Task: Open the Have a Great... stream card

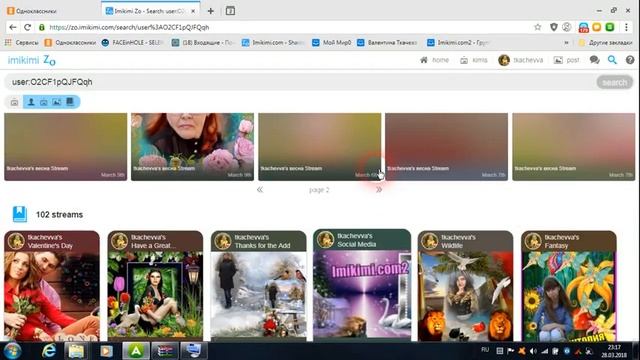Action: pos(155,286)
